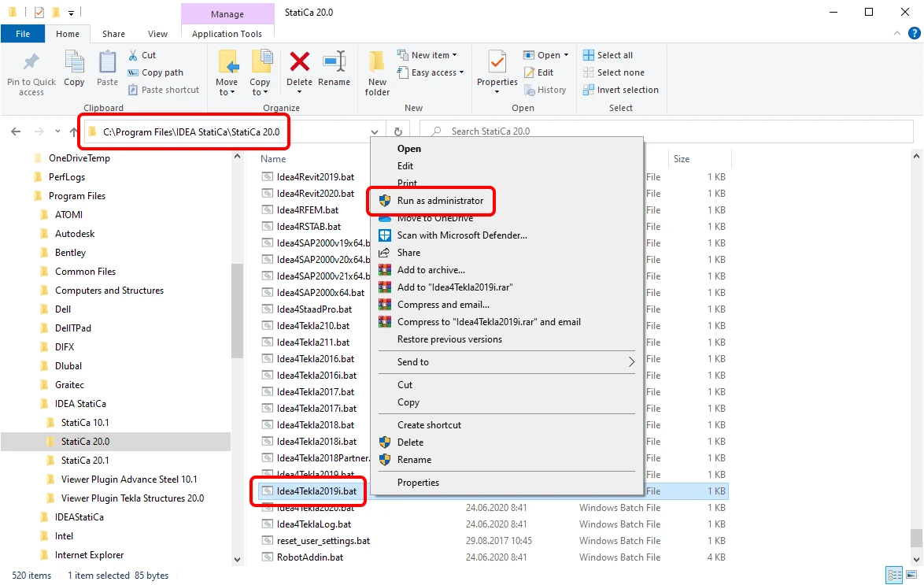Switch to Large icons view in the status bar
This screenshot has width=924, height=585.
pos(911,575)
